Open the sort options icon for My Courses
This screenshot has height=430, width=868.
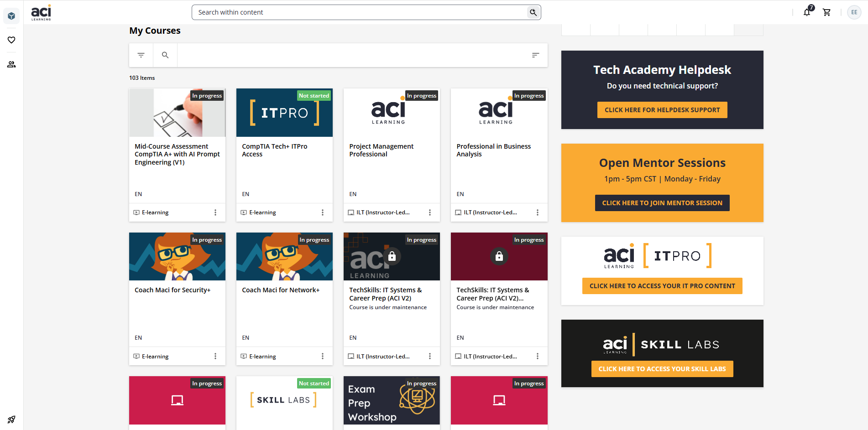(536, 55)
